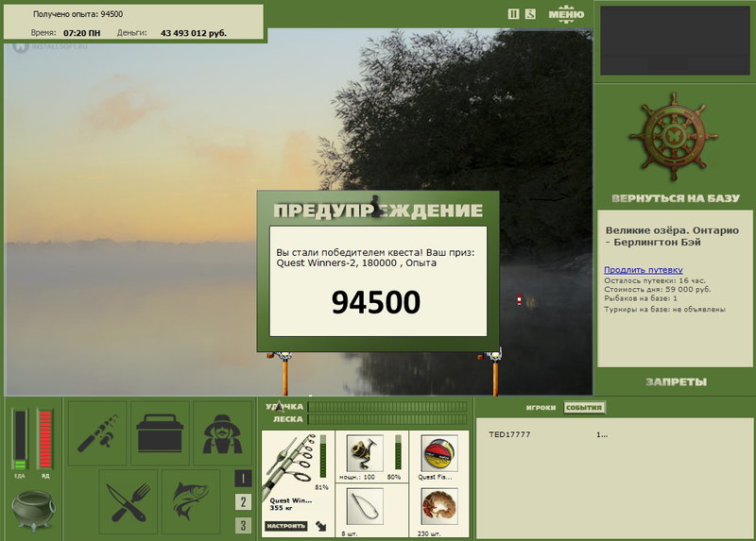This screenshot has width=756, height=541.
Task: Click the reel durability bar showing 80%
Action: [398, 452]
